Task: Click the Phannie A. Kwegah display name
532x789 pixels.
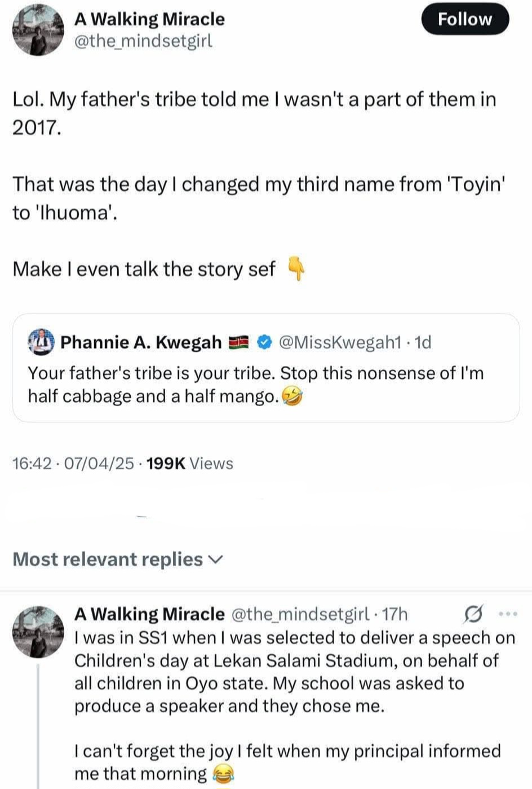Action: pyautogui.click(x=141, y=342)
